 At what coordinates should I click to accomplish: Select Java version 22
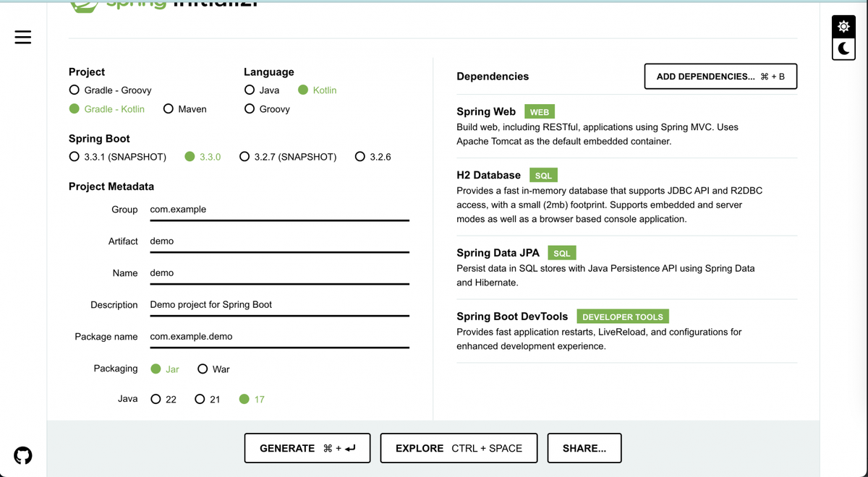pos(163,399)
